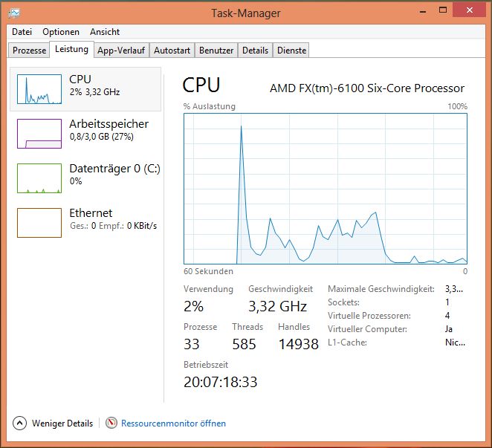The width and height of the screenshot is (492, 448).
Task: Switch to the Prozesse tab
Action: [30, 51]
